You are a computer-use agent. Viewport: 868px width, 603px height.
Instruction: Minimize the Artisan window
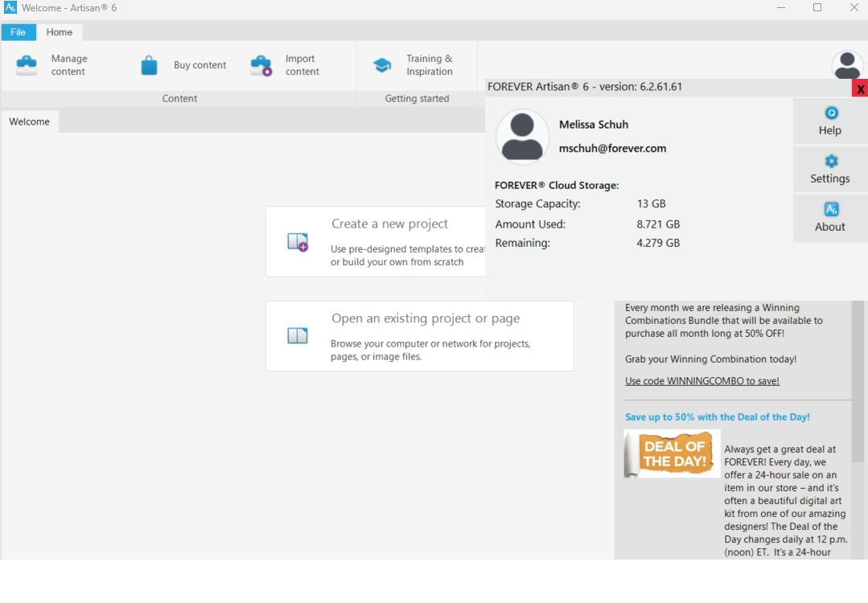tap(781, 8)
